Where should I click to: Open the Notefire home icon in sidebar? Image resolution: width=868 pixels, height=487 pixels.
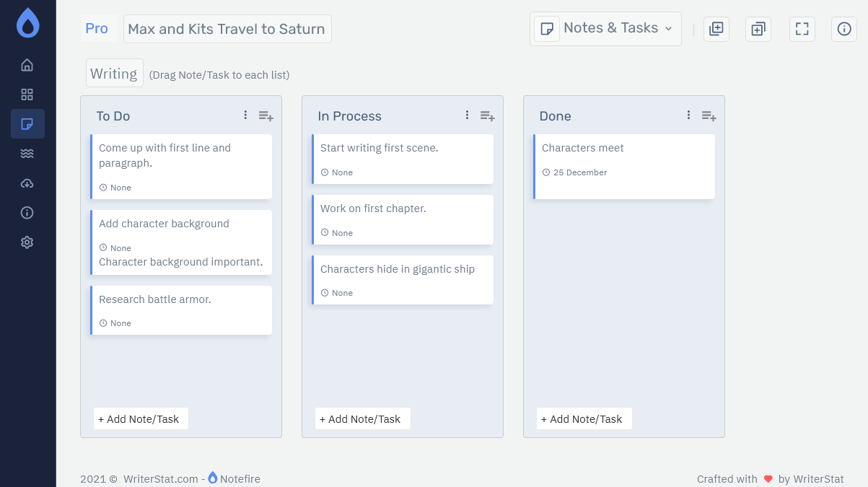pos(27,64)
